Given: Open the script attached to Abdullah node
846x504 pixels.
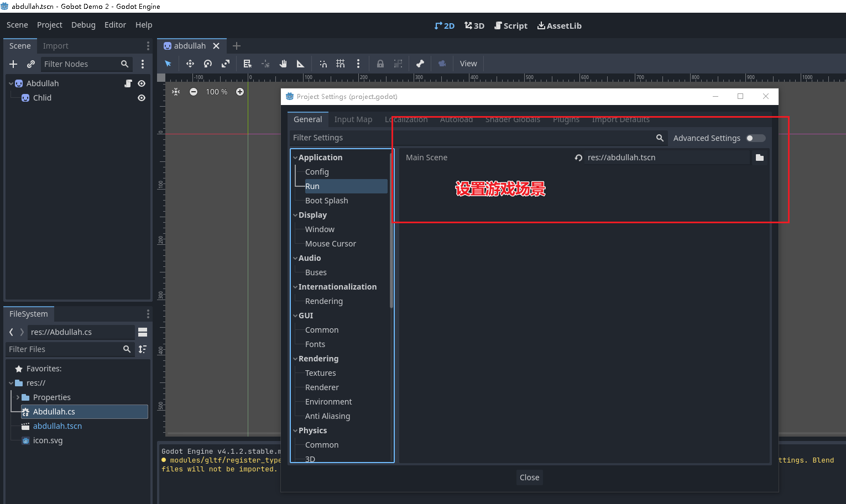Looking at the screenshot, I should click(x=128, y=83).
